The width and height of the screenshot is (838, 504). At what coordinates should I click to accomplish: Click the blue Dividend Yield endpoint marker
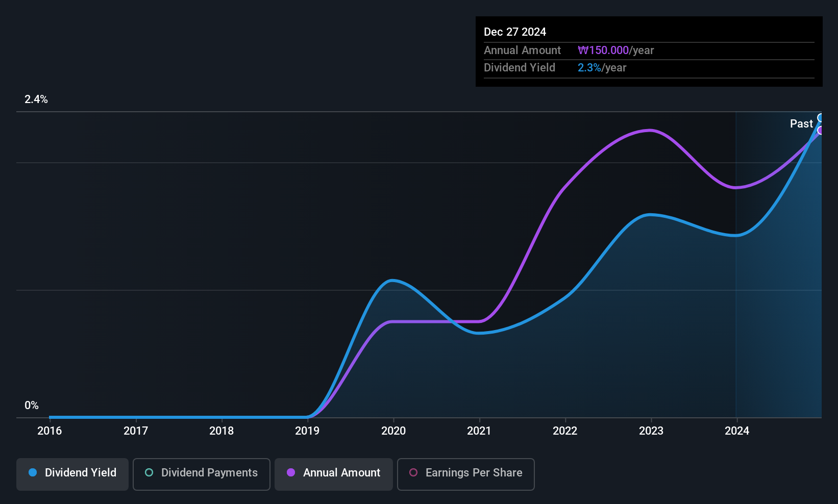pos(821,118)
